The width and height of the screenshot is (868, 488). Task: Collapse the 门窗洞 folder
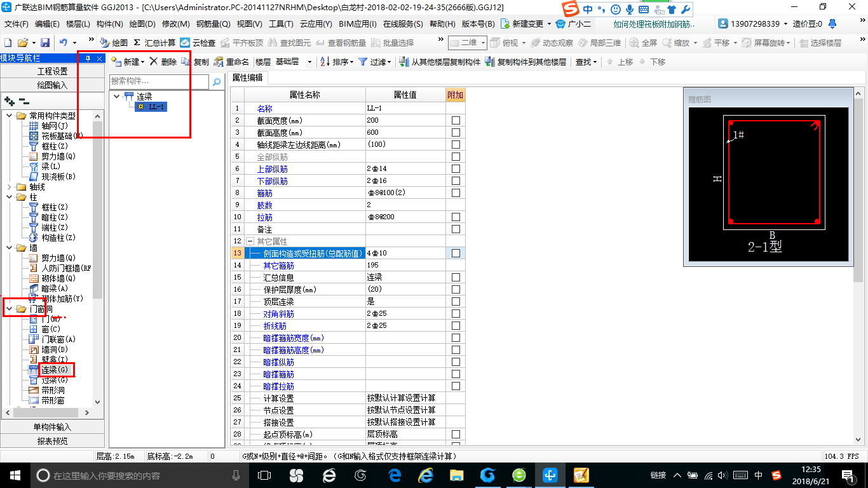pos(9,309)
